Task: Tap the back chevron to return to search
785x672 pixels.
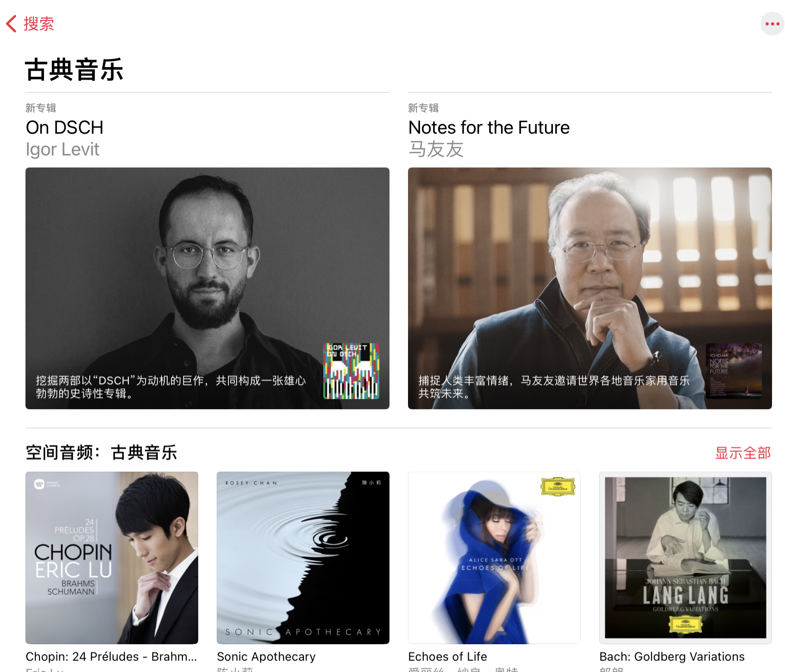Action: (12, 24)
